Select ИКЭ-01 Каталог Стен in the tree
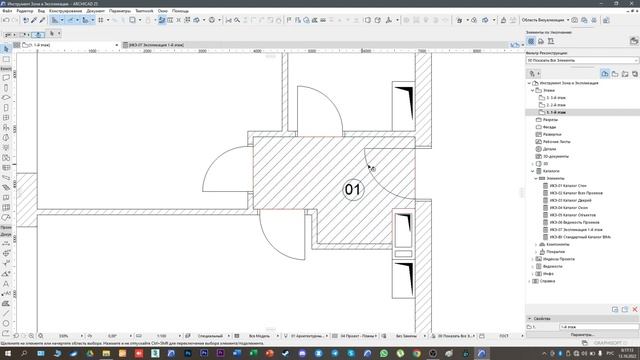The width and height of the screenshot is (640, 360). tap(568, 186)
